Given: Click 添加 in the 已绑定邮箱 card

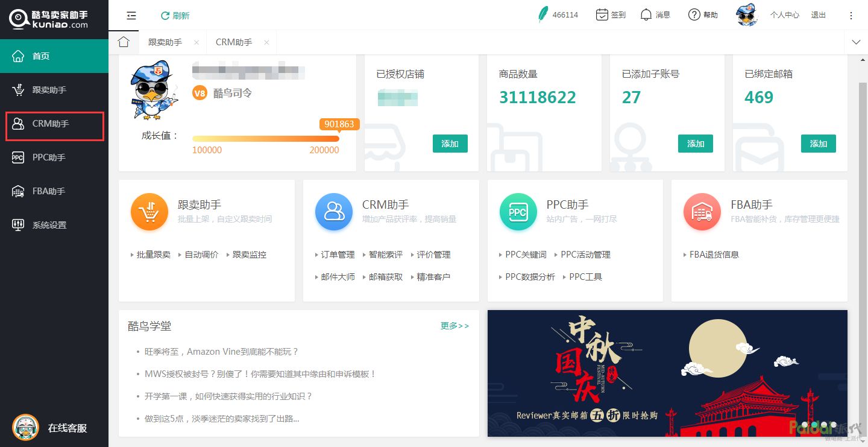Looking at the screenshot, I should pos(819,144).
